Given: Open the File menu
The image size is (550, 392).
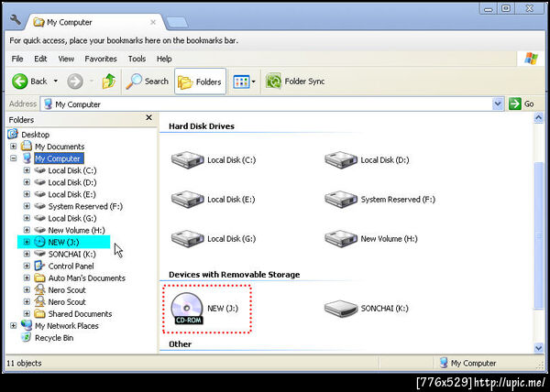Looking at the screenshot, I should tap(17, 59).
